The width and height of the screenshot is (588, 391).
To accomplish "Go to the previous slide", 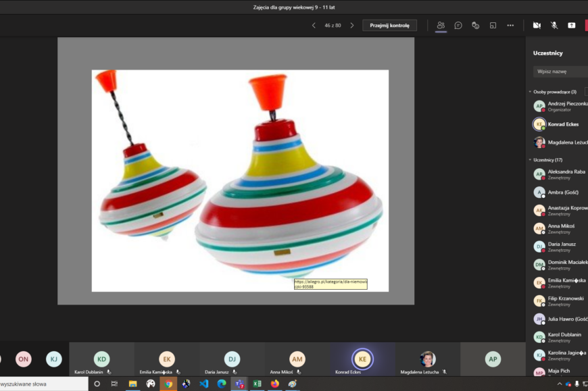I will 314,26.
